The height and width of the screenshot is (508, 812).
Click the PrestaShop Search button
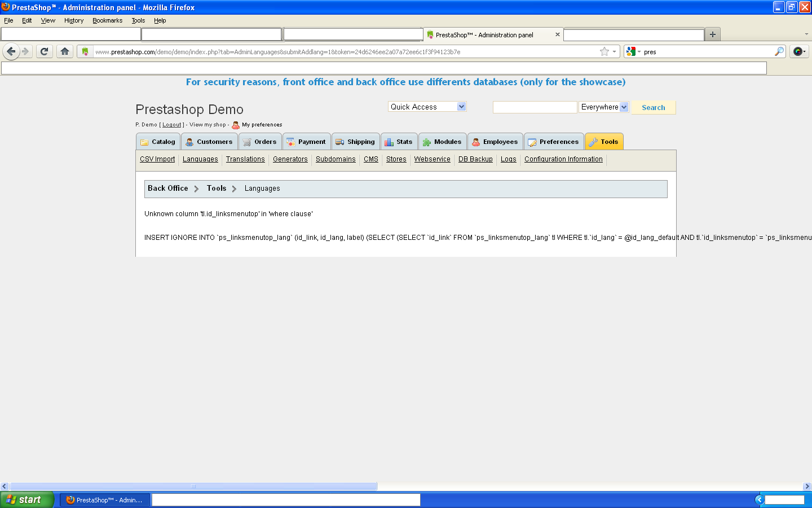tap(654, 107)
